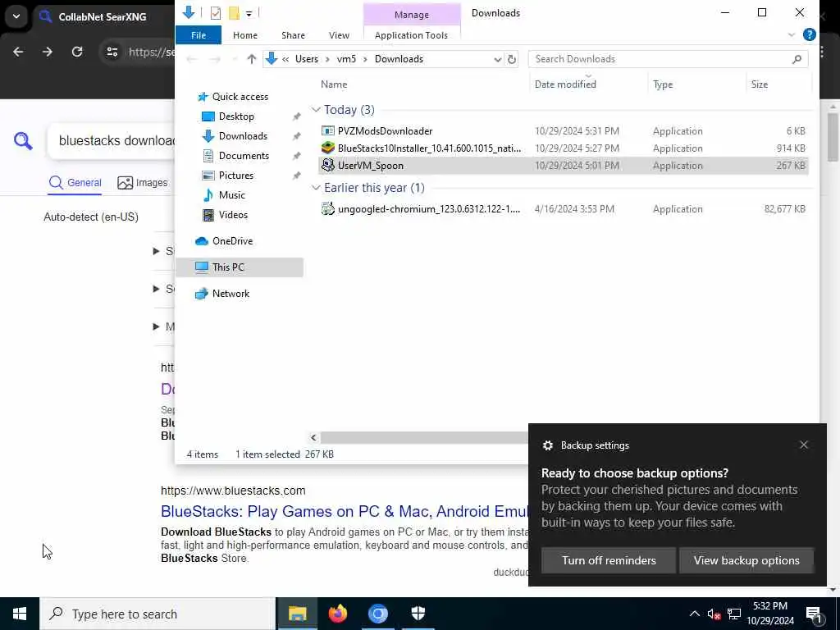
Task: Click the search magnifier in Search Downloads
Action: click(797, 59)
